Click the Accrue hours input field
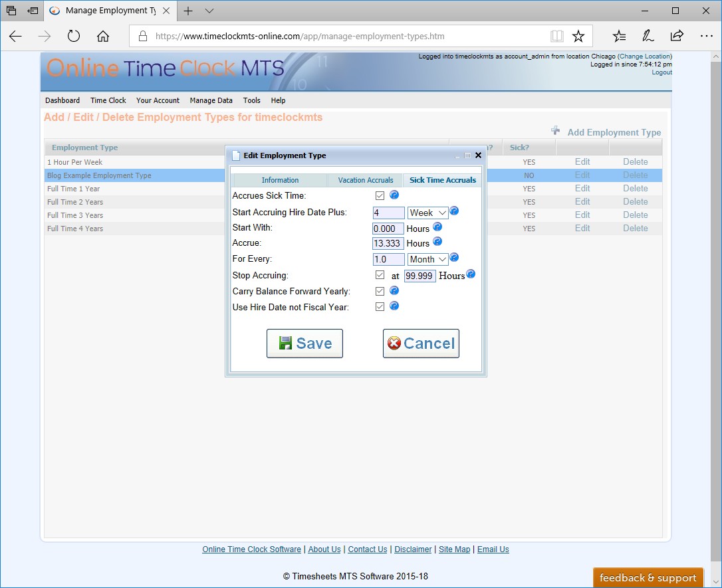The image size is (722, 588). coord(388,244)
